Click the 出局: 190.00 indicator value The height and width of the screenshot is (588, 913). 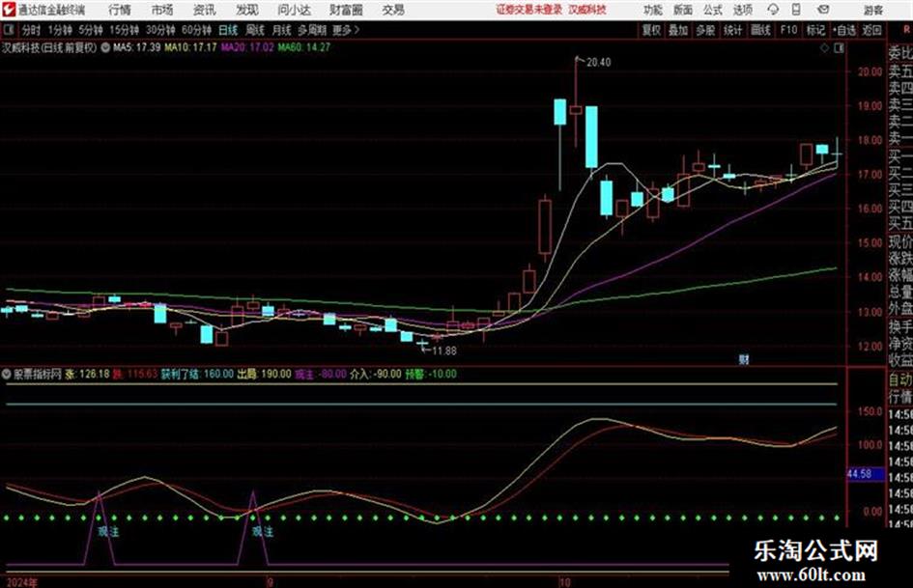tap(265, 374)
